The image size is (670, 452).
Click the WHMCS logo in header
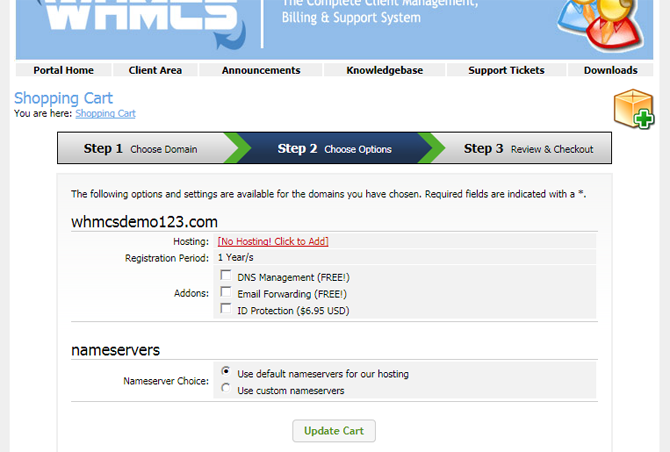coord(143,23)
